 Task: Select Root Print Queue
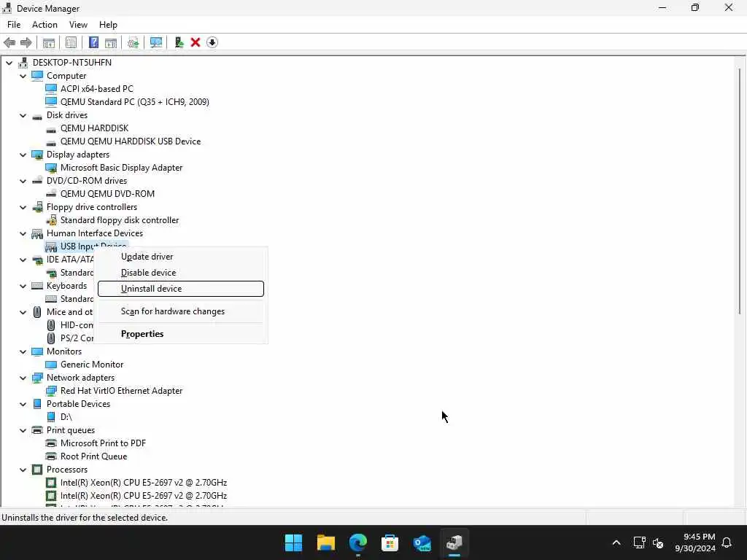pos(94,456)
